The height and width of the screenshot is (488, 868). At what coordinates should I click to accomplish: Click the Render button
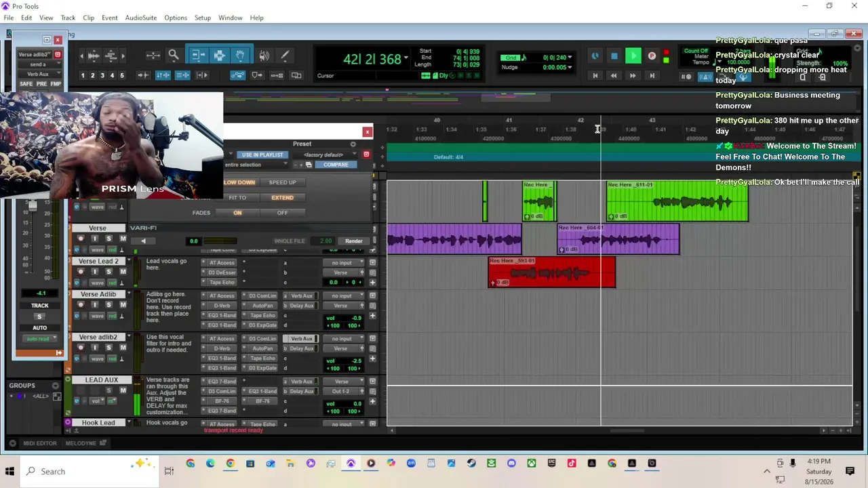coord(353,241)
